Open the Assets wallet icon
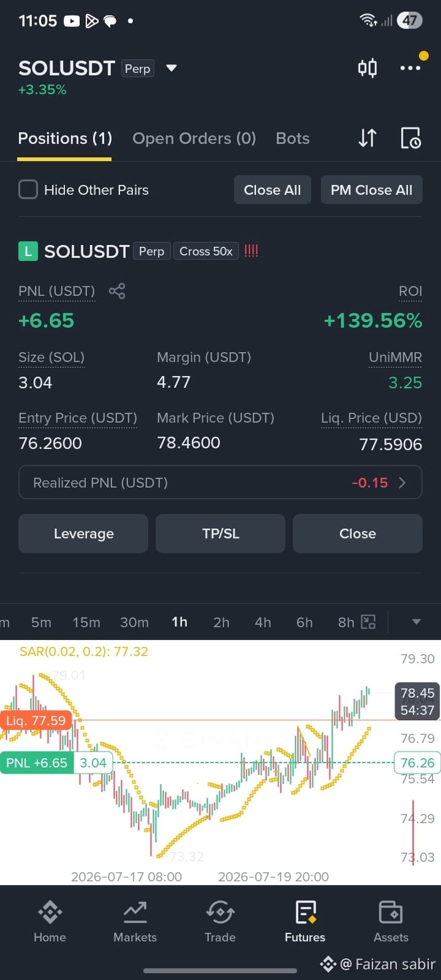Image resolution: width=441 pixels, height=980 pixels. [391, 921]
